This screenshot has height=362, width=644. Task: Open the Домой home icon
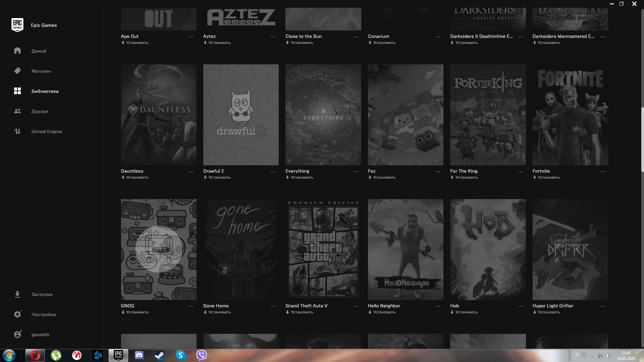(x=17, y=51)
